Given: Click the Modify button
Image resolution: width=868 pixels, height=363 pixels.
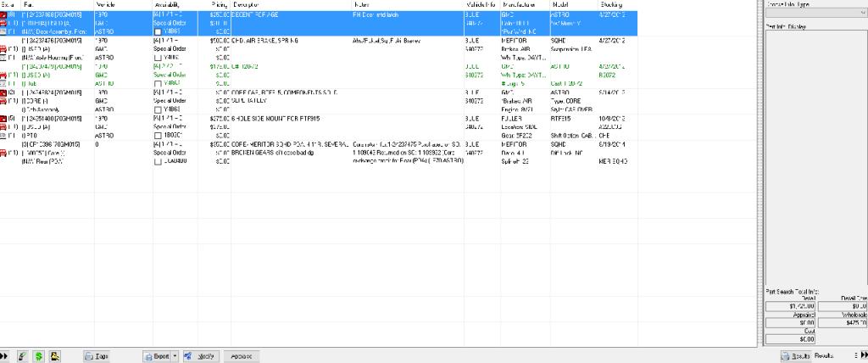Looking at the screenshot, I should [201, 356].
